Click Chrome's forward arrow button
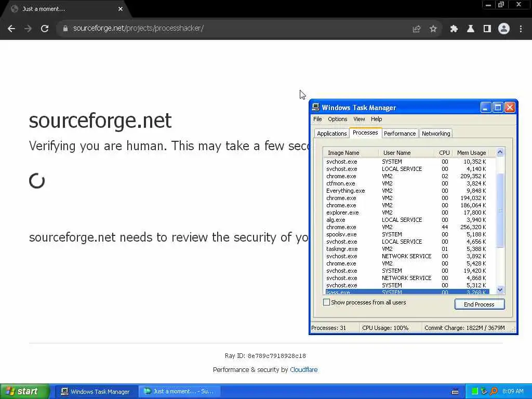Viewport: 532px width, 399px height. (x=28, y=29)
